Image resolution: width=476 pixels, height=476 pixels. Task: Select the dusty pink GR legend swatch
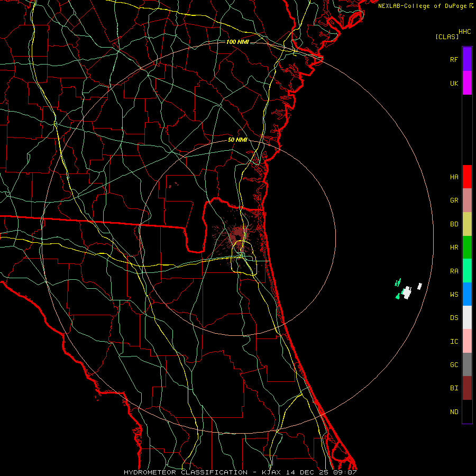point(467,200)
